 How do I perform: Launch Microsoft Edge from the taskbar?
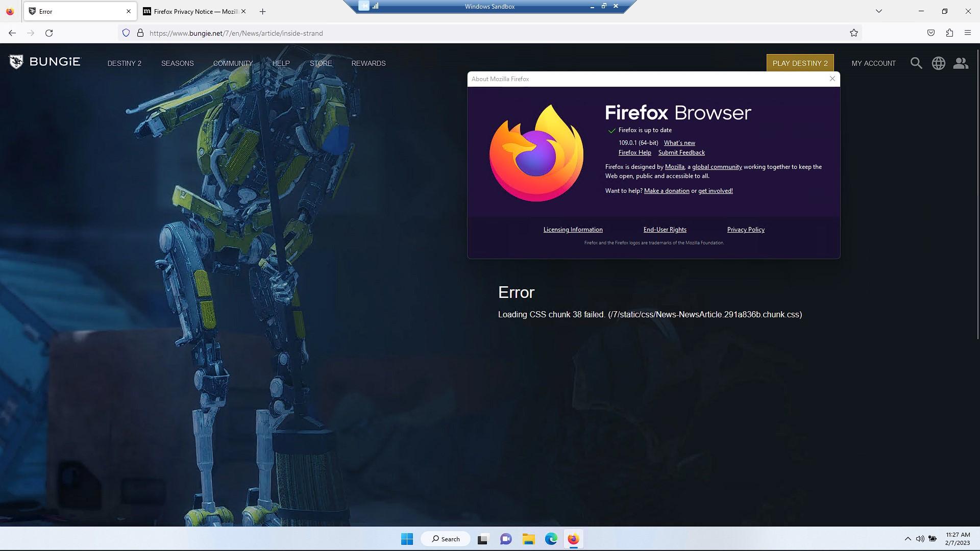click(x=550, y=539)
